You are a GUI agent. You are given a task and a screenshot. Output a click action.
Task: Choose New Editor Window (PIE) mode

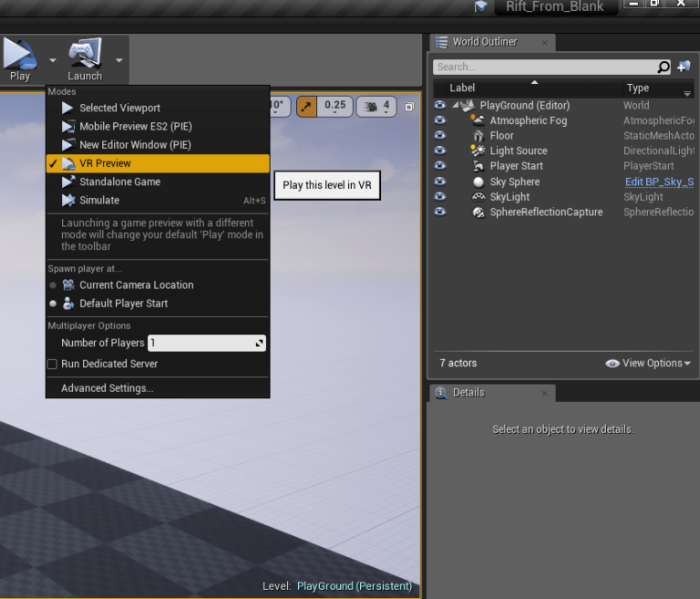point(158,145)
